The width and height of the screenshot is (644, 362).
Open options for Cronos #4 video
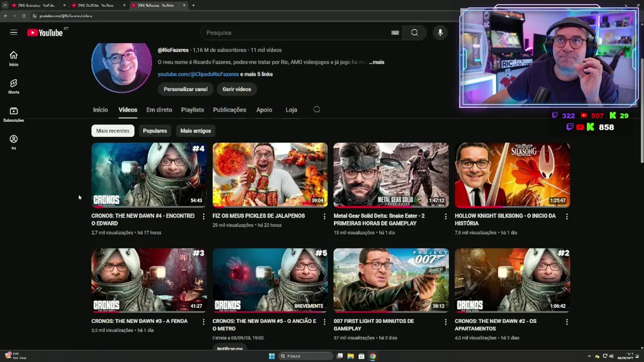203,217
